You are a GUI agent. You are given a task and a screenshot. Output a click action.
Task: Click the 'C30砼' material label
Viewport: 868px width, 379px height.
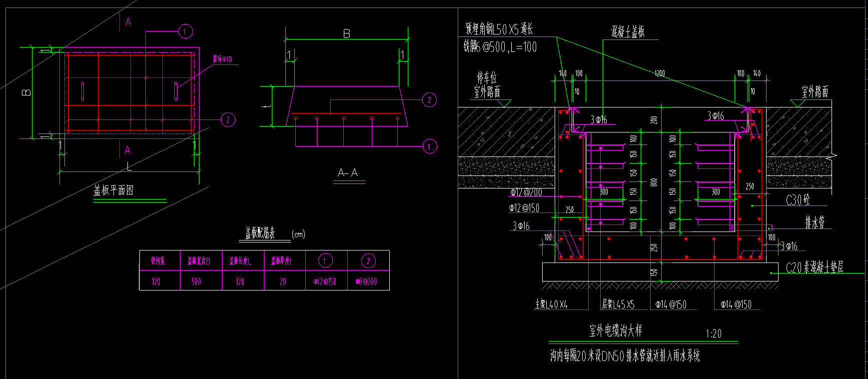[798, 200]
